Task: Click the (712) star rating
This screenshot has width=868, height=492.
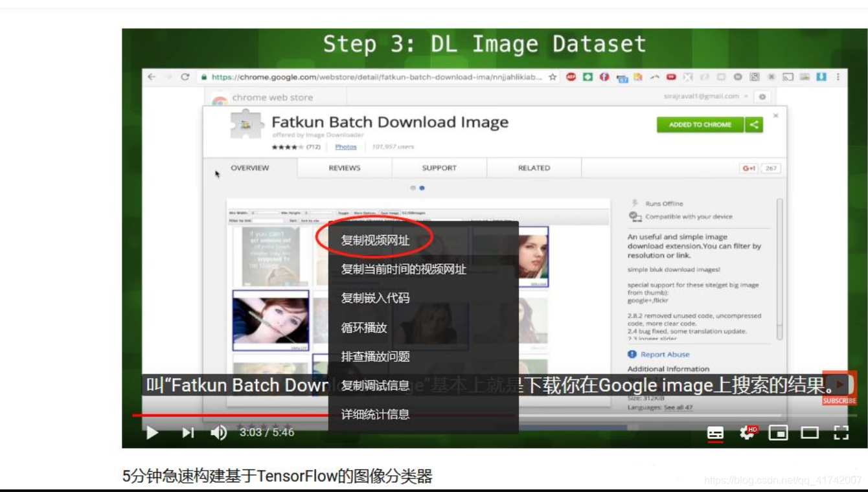Action: tap(296, 147)
